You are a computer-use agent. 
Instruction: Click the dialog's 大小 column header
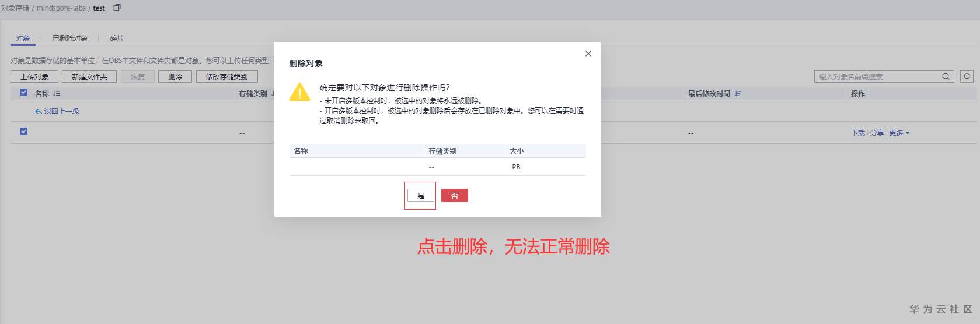pyautogui.click(x=517, y=151)
